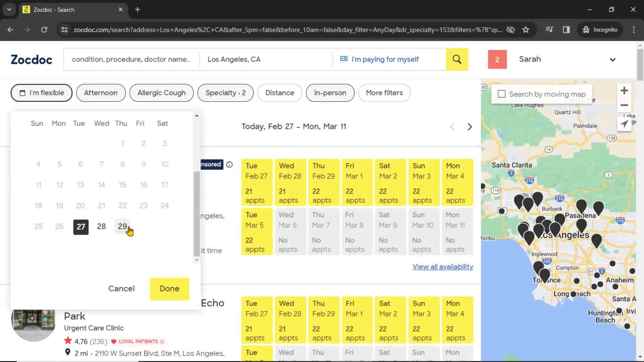Open the Afternoon time filter
The height and width of the screenshot is (362, 644).
[101, 93]
